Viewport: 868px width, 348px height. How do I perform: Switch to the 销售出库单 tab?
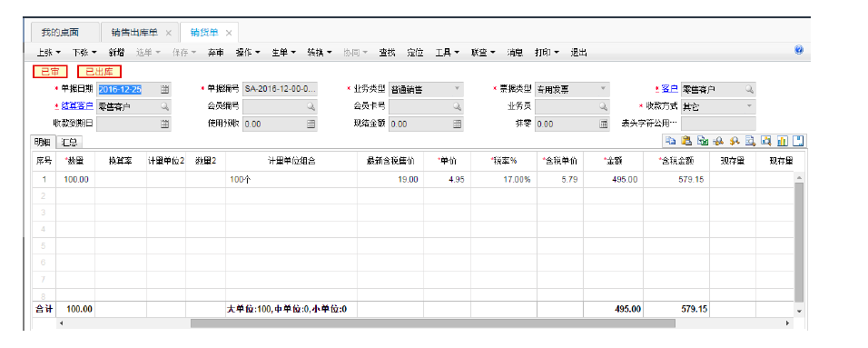pyautogui.click(x=139, y=33)
